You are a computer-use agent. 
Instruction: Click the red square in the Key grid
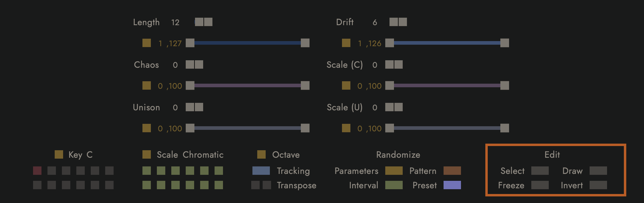[x=38, y=171]
